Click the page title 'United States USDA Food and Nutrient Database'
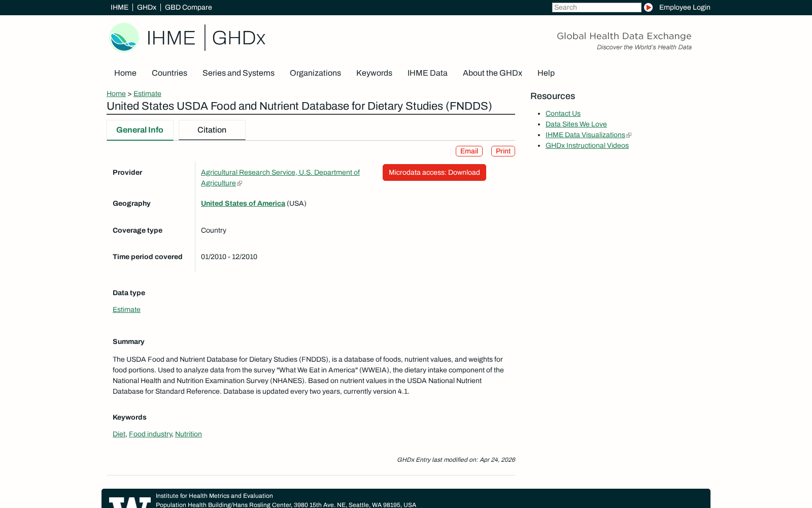Image resolution: width=812 pixels, height=508 pixels. pyautogui.click(x=299, y=106)
